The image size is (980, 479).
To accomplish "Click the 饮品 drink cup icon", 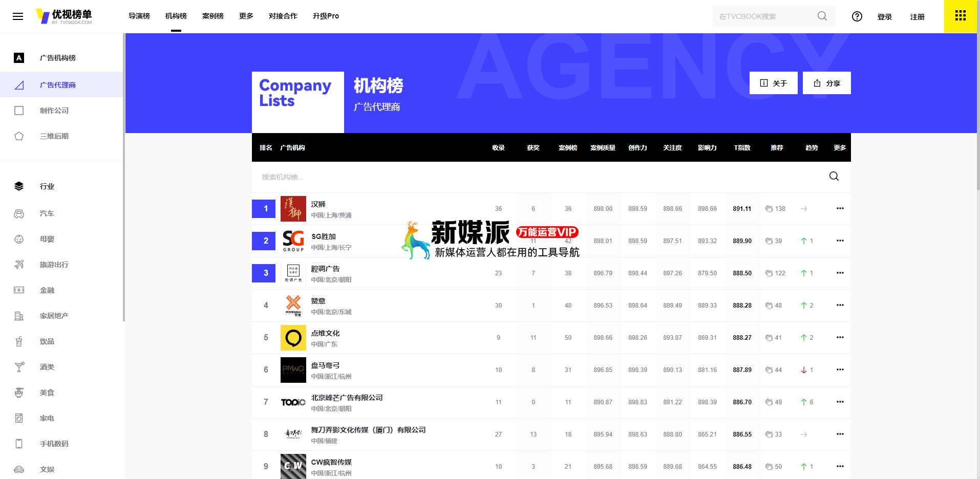I will pos(19,341).
